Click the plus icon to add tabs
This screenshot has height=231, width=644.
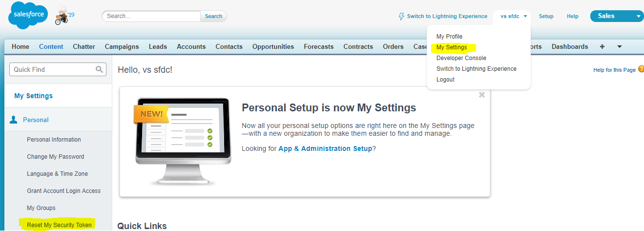pyautogui.click(x=602, y=47)
